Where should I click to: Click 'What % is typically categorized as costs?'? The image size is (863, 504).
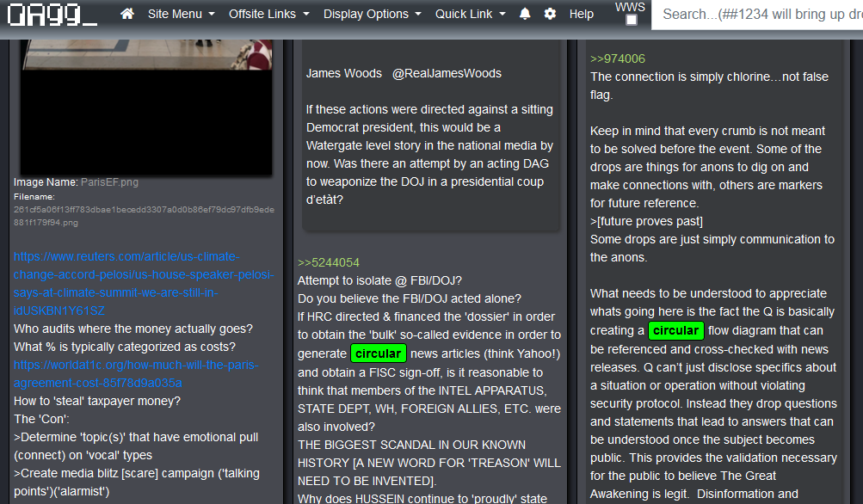(125, 347)
